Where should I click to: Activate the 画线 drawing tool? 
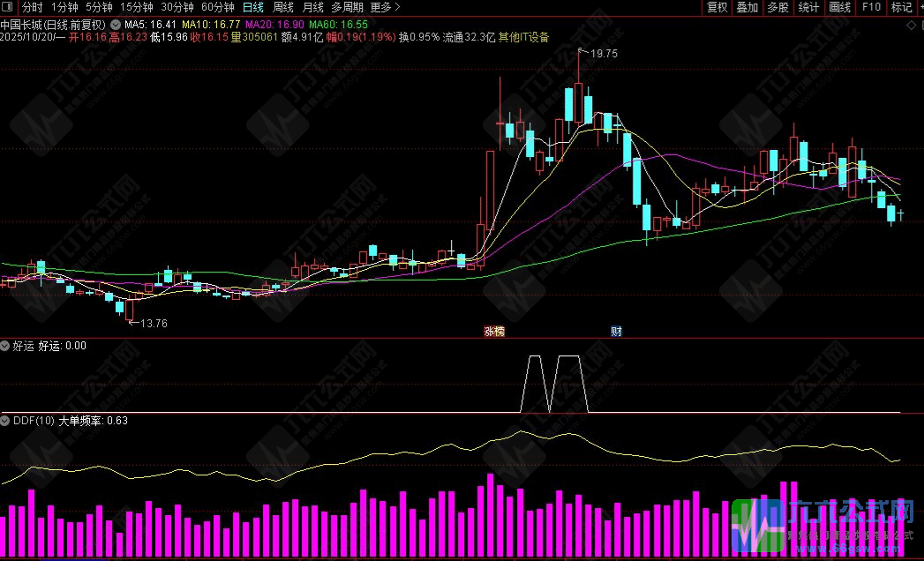point(839,7)
